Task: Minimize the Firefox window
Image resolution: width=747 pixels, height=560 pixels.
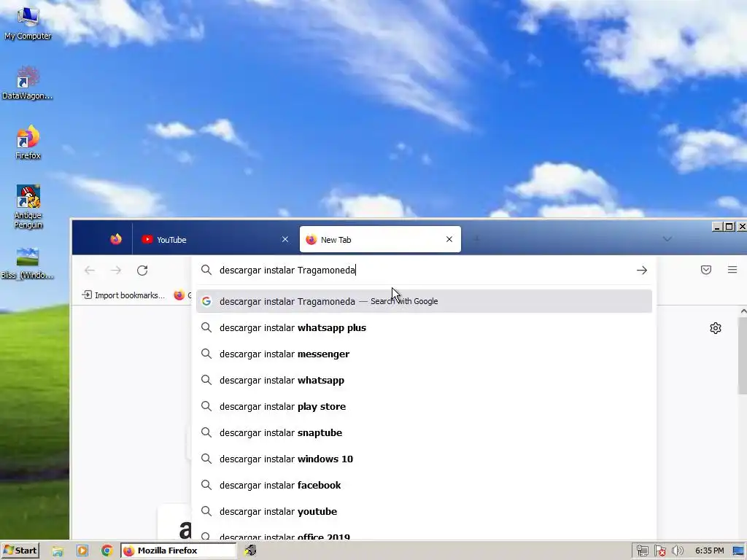Action: (x=717, y=227)
